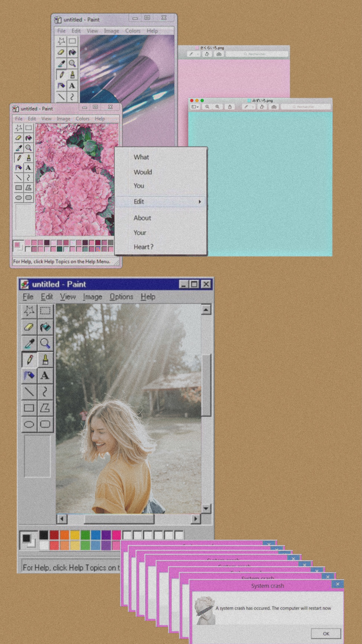Pick the Airbrush tool in blue-titled Paint
Image resolution: width=362 pixels, height=644 pixels.
pyautogui.click(x=29, y=376)
